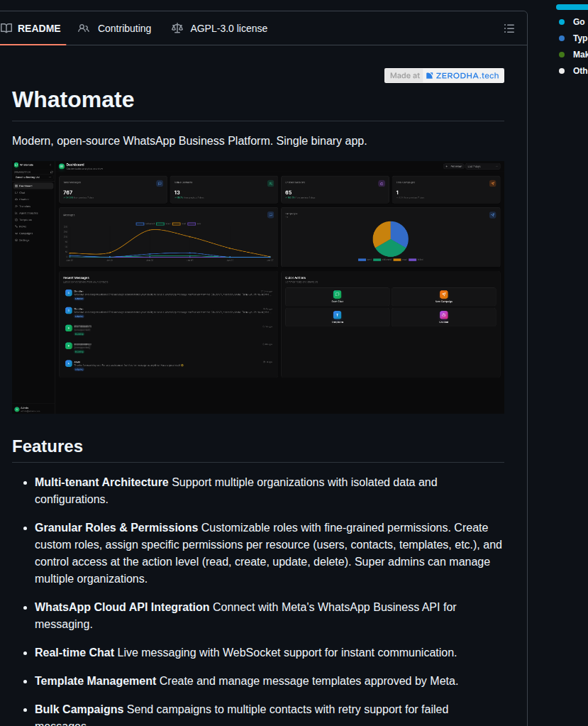588x726 pixels.
Task: Click the 'WhatsApp Cloud API Integration' text
Action: pyautogui.click(x=122, y=607)
